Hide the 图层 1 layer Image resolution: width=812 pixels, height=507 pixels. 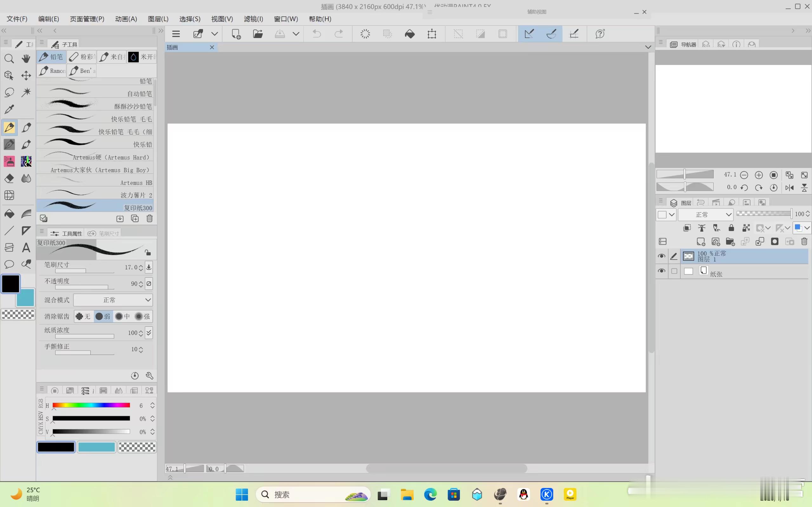[661, 256]
